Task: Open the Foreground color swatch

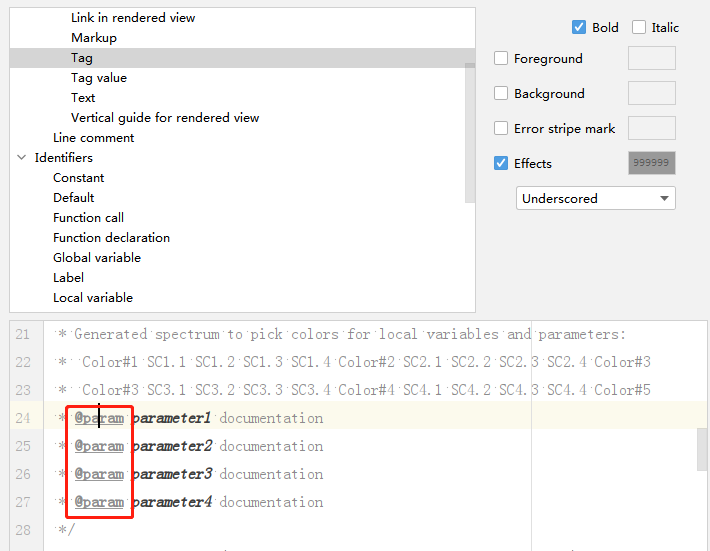Action: [x=652, y=58]
